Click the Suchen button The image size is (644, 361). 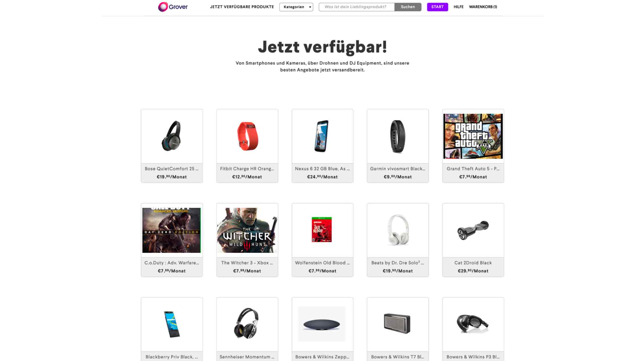(408, 7)
